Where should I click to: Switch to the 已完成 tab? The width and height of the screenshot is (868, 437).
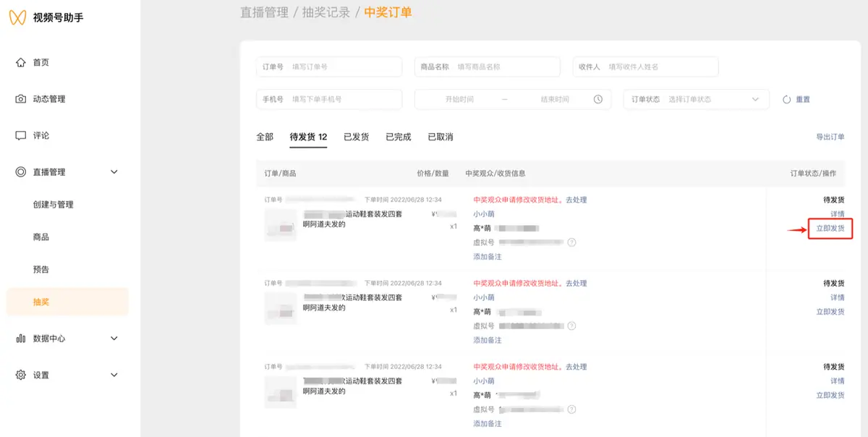pos(398,137)
